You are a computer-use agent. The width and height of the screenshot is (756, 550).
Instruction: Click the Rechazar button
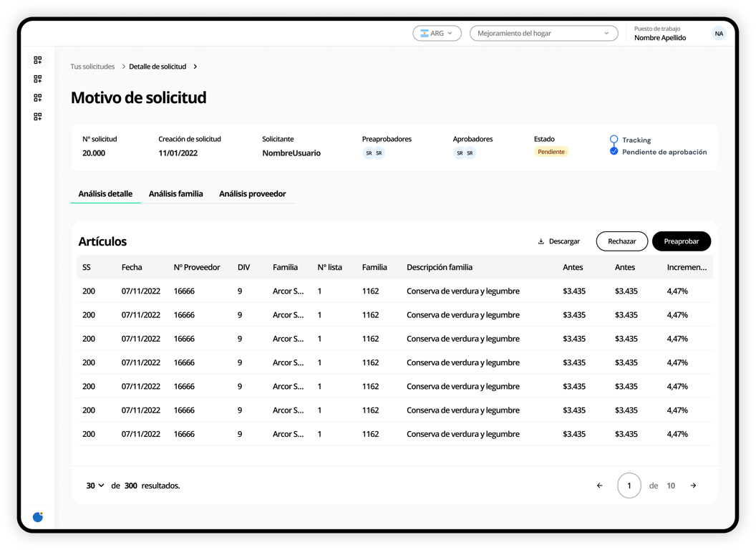coord(621,241)
